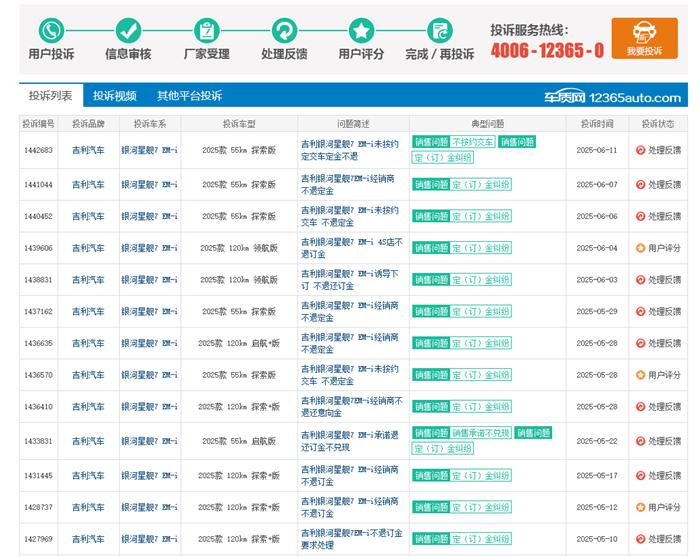Viewport: 700px width, 557px height.
Task: Switch to the 投诉视频 tab
Action: point(114,96)
